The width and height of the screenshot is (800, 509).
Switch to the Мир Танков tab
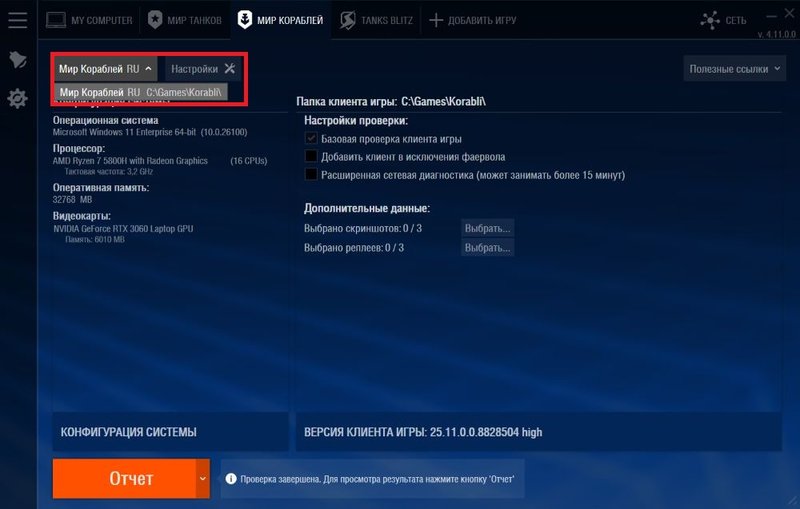pos(185,19)
